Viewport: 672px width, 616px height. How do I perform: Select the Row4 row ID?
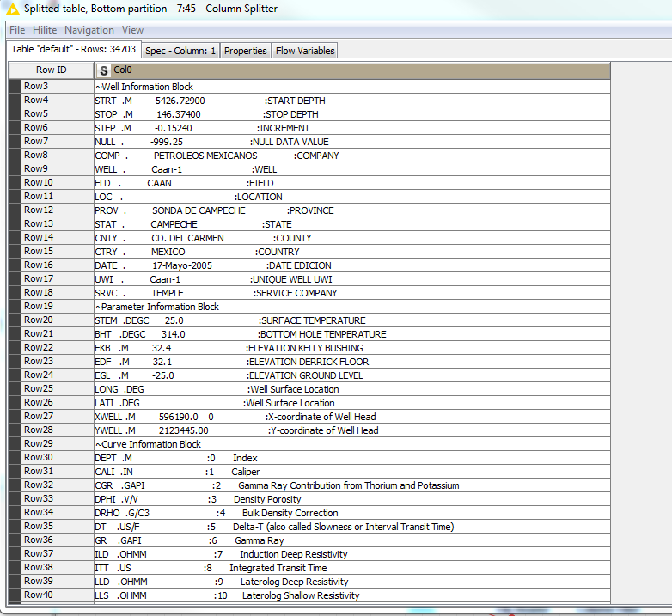(58, 100)
